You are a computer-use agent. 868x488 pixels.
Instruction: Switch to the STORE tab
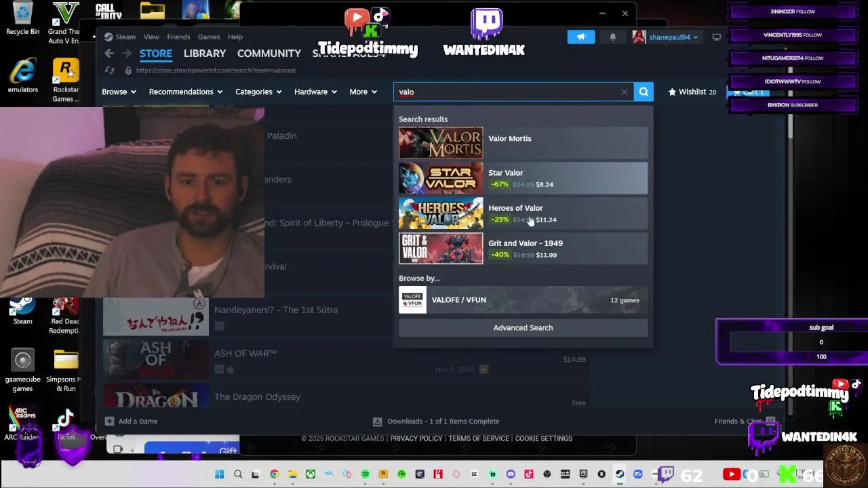coord(156,54)
